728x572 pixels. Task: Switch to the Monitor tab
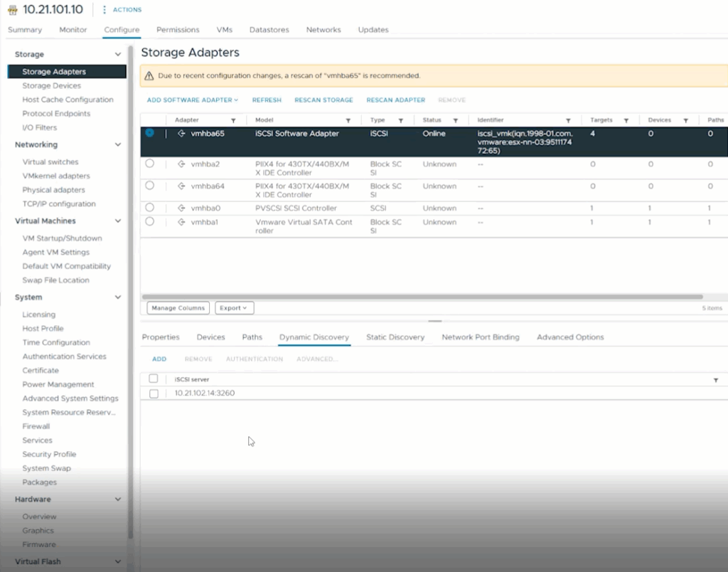tap(73, 30)
